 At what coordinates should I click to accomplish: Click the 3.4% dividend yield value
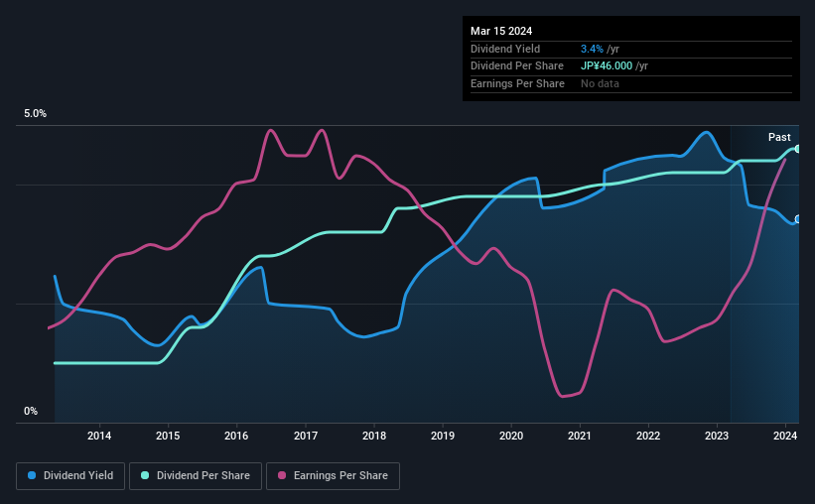[x=592, y=49]
